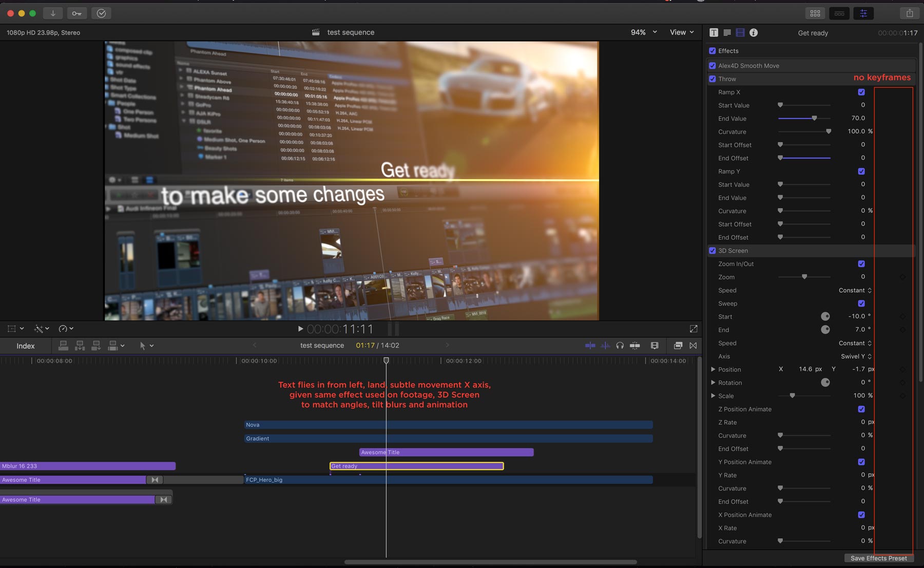Open the clip appearance filmstrip icon

[x=654, y=346]
